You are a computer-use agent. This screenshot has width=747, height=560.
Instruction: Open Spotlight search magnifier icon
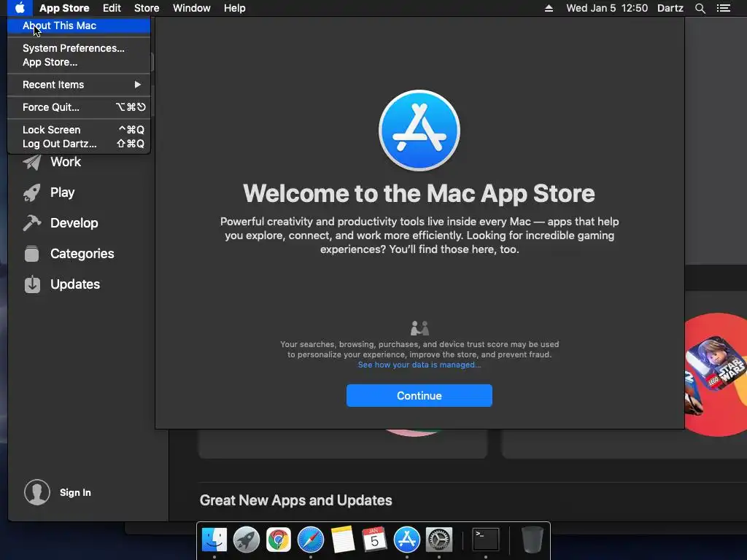click(700, 8)
